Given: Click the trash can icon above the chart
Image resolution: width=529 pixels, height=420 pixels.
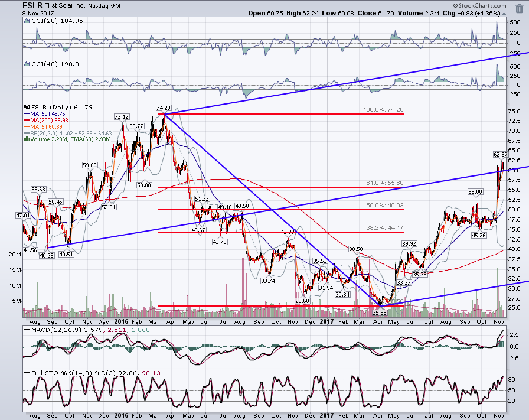Looking at the screenshot, I should [519, 8].
